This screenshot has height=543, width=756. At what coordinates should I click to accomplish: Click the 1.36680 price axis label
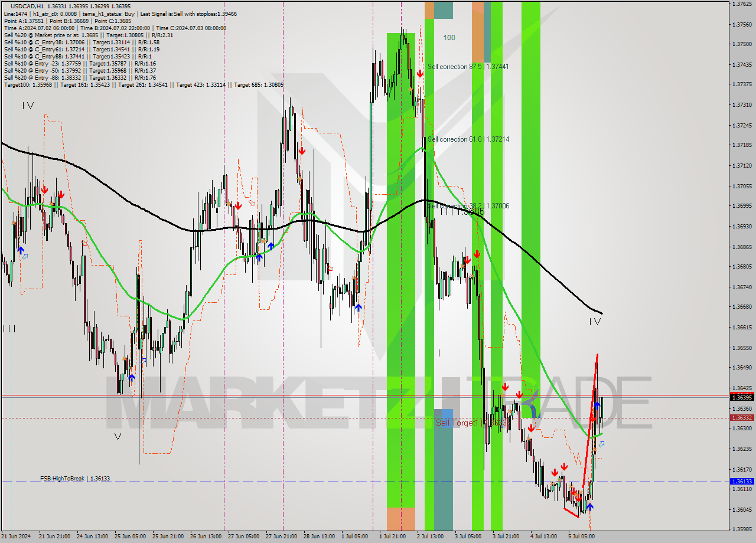coord(742,307)
